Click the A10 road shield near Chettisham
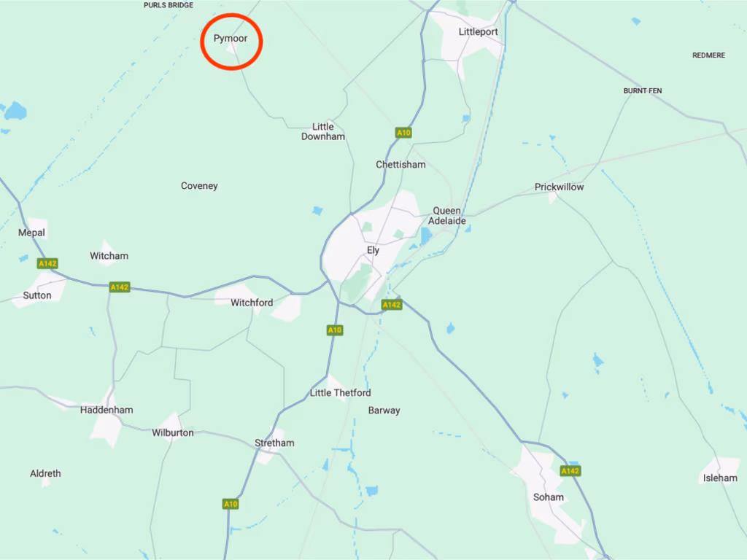This screenshot has width=747, height=560. [403, 133]
